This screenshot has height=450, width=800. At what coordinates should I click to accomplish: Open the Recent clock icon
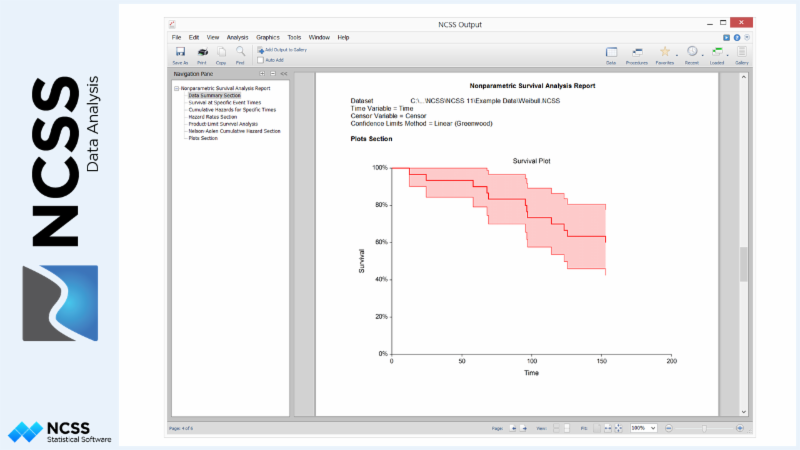(x=691, y=52)
